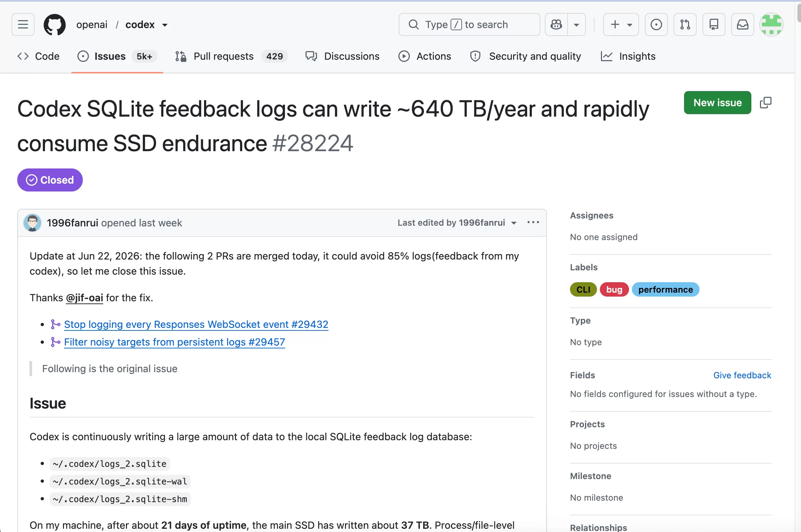
Task: Open the Copilot chat icon
Action: [556, 24]
